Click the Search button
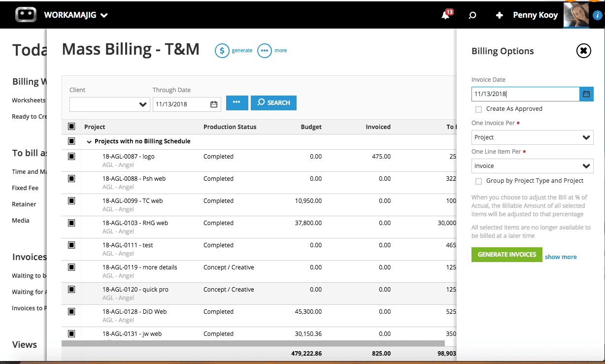Viewport: 605px width, 364px height. point(273,102)
